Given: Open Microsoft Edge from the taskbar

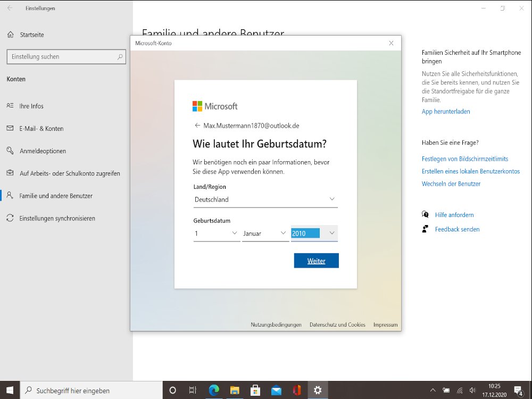Looking at the screenshot, I should 213,390.
